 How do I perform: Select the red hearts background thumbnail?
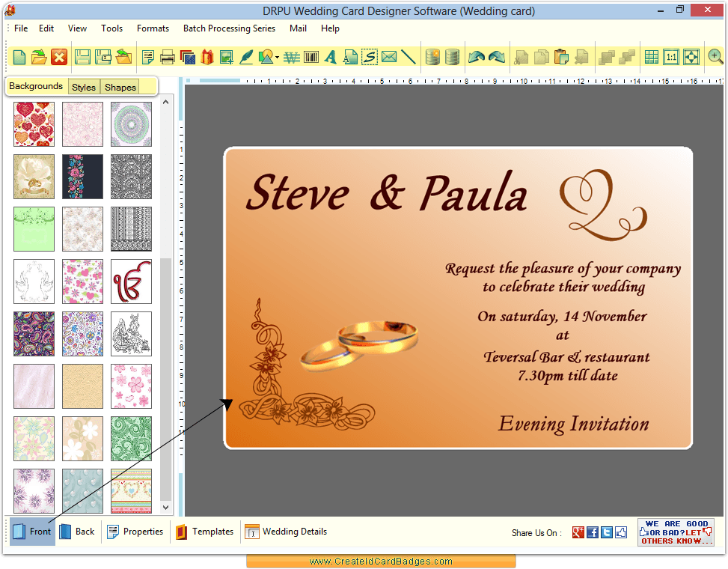(x=34, y=124)
